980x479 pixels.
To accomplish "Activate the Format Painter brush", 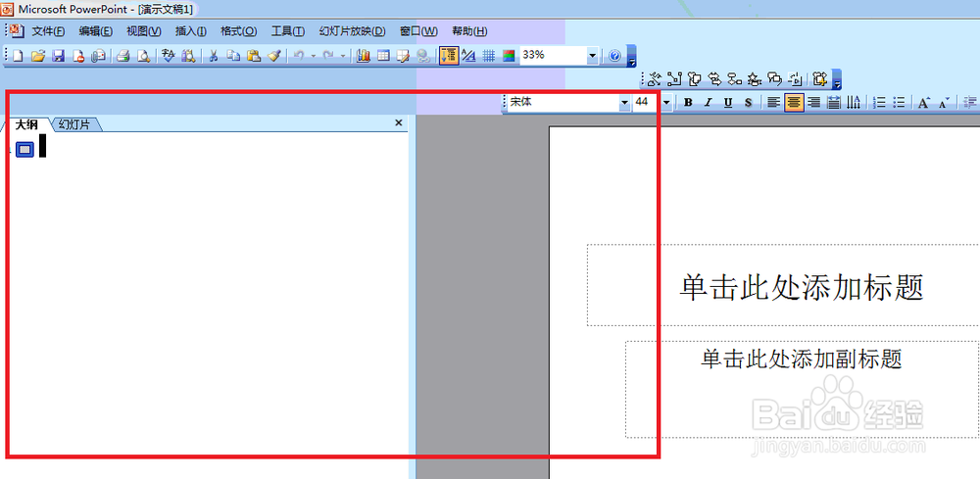I will click(x=273, y=56).
